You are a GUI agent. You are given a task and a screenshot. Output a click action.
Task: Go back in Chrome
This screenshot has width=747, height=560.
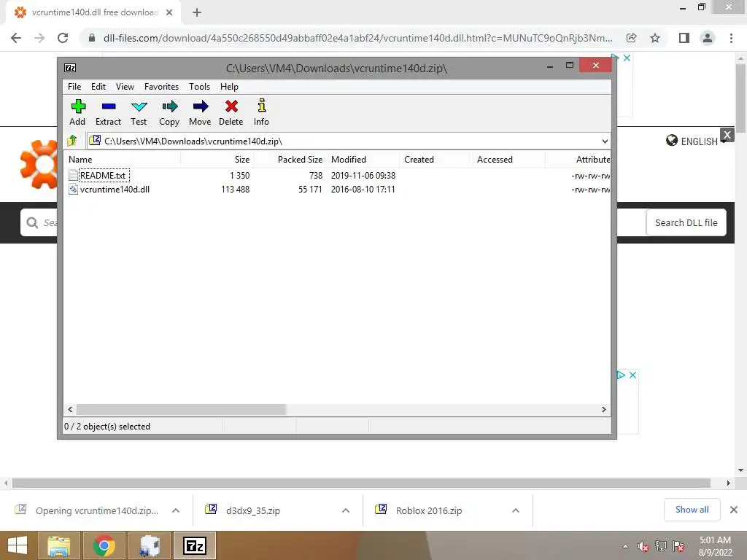click(16, 38)
